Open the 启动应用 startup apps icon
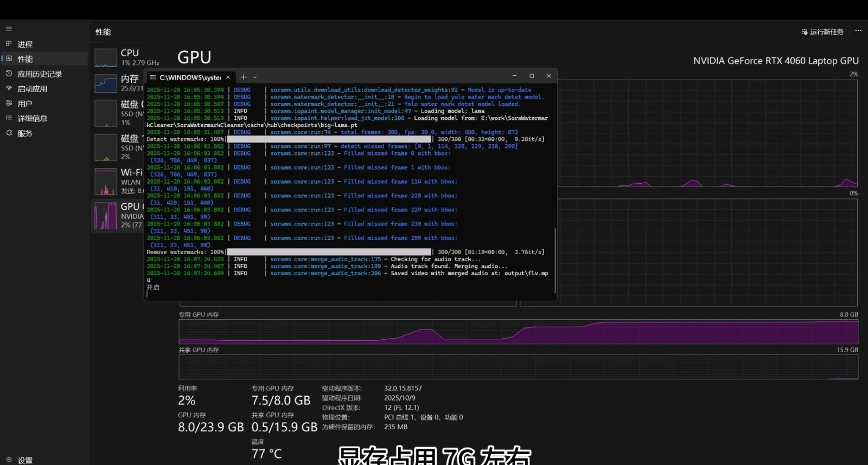868x465 pixels. point(9,88)
